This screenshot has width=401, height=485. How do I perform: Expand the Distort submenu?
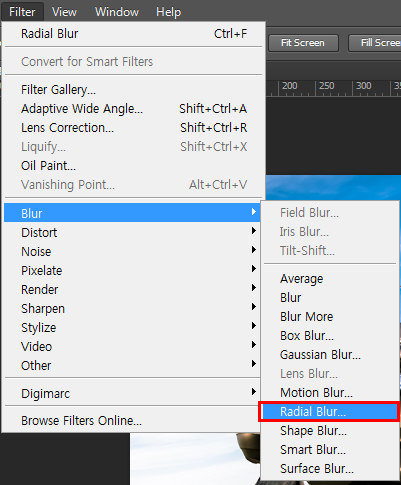[132, 232]
